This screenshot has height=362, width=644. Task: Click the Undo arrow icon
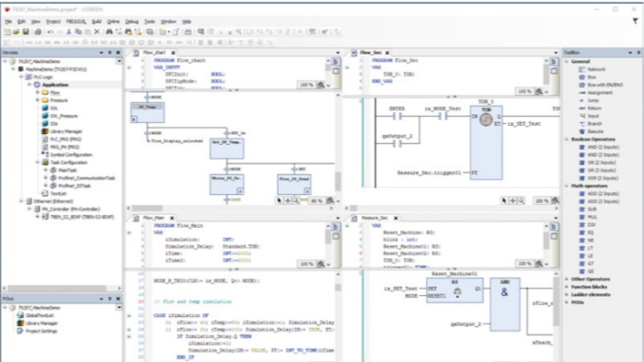coord(50,31)
